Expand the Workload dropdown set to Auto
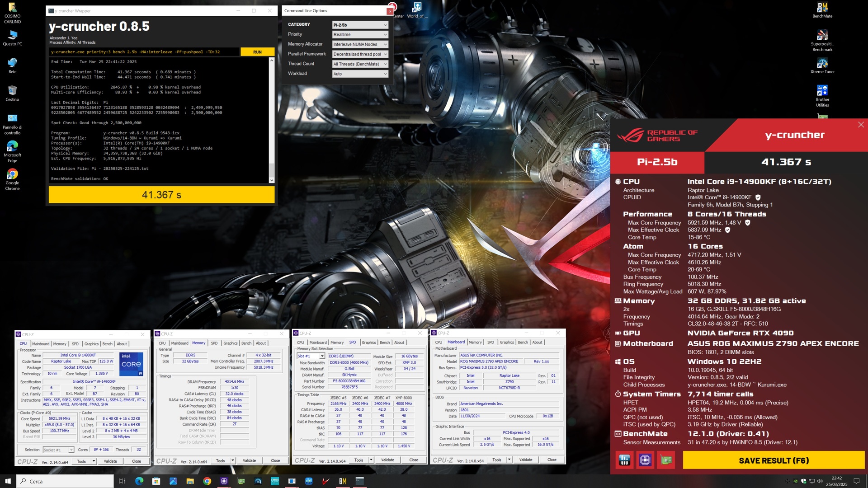Screen dimensions: 868x488 click(360, 74)
